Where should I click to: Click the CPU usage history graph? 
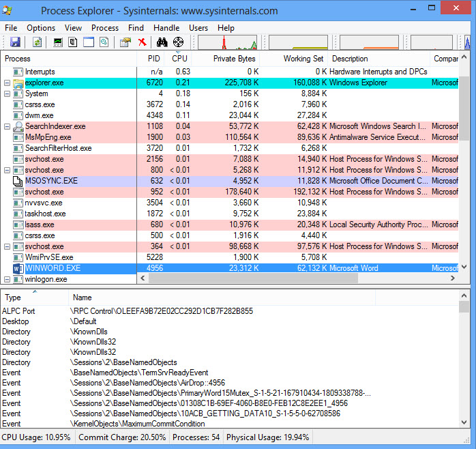point(227,42)
